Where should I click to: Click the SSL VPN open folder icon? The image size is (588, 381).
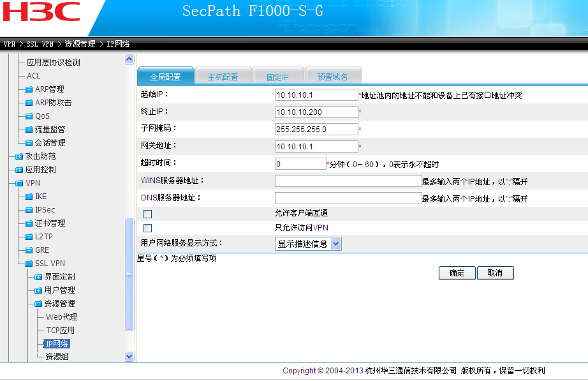coord(29,264)
